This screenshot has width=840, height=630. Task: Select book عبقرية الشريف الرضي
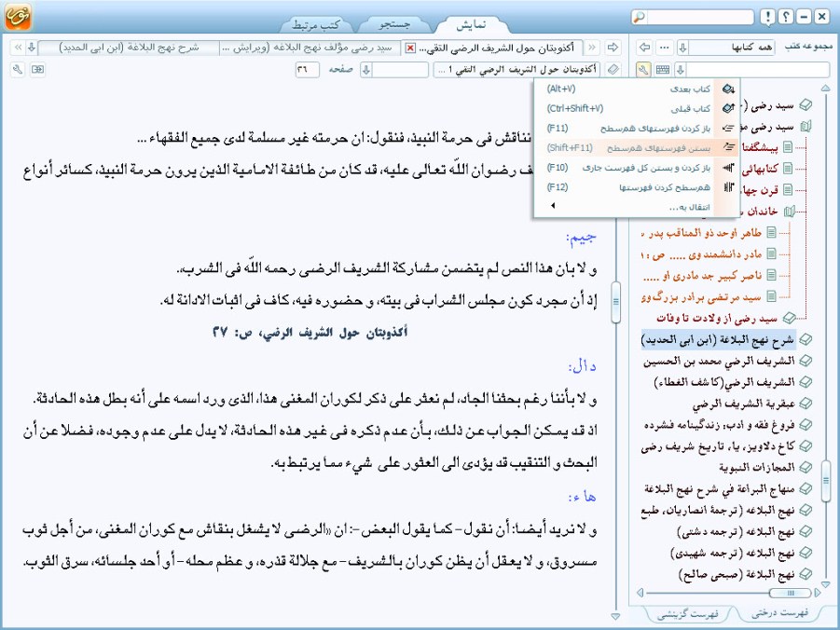pos(744,404)
